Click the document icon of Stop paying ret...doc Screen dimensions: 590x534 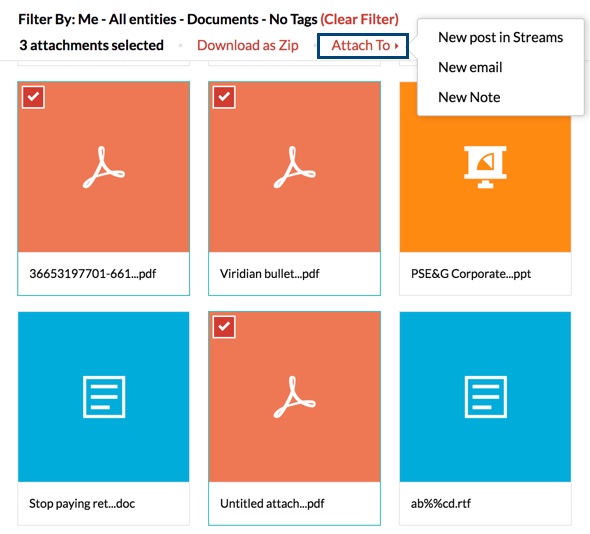point(104,397)
